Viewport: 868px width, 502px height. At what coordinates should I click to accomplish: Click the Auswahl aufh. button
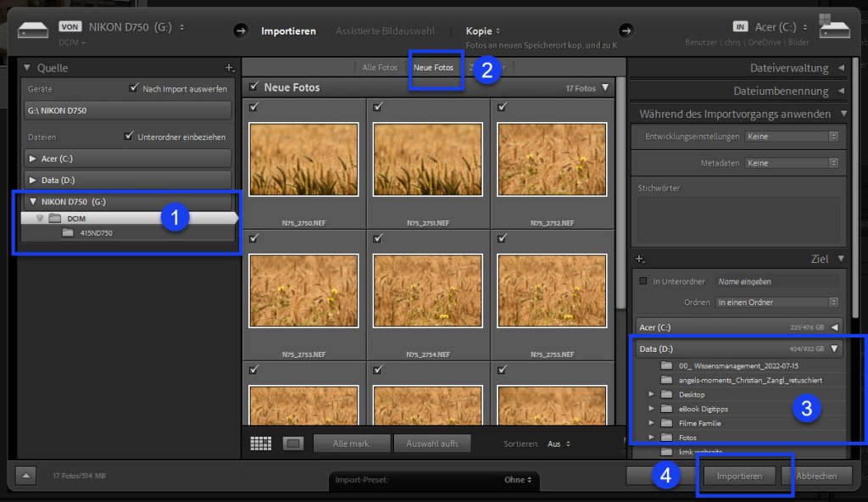[x=432, y=443]
